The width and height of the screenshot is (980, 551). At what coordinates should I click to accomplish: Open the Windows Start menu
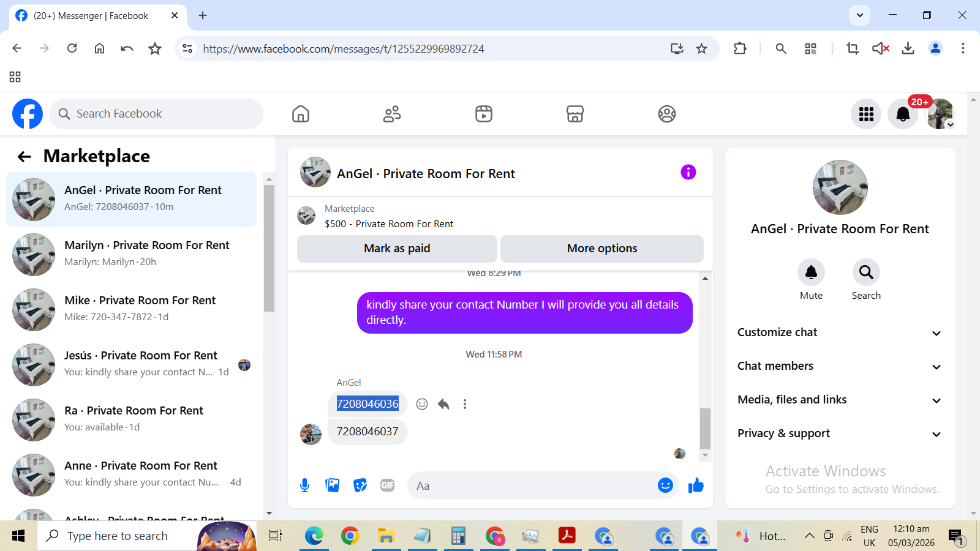18,536
